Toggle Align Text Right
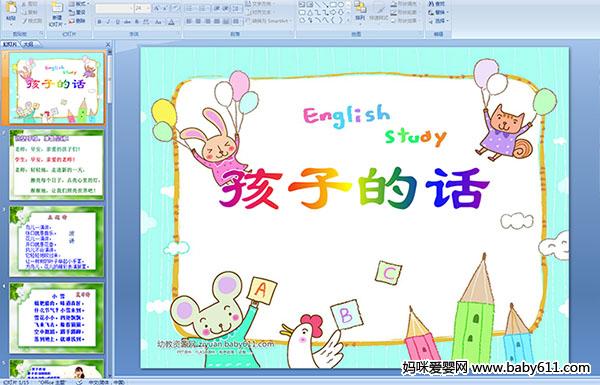 pyautogui.click(x=208, y=21)
